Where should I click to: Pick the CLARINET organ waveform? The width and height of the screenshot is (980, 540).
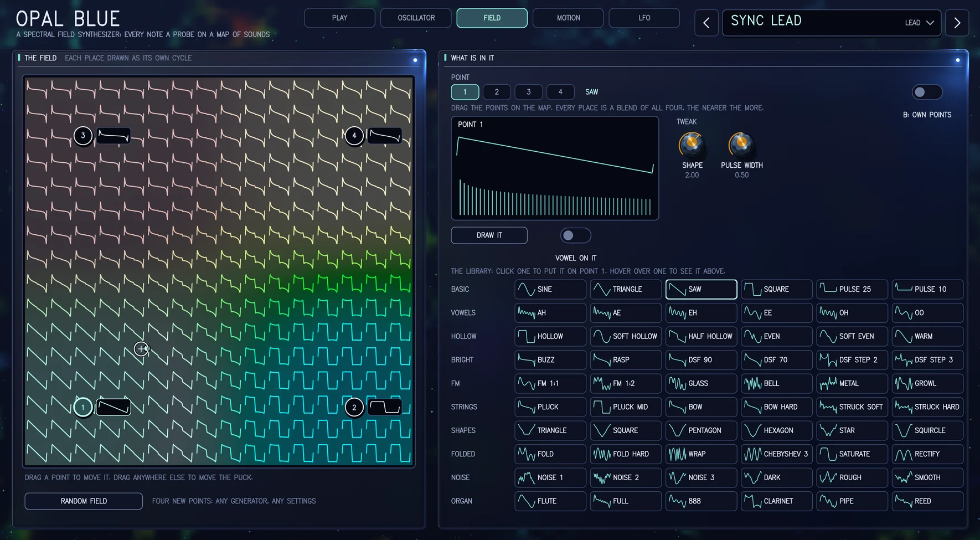coord(777,501)
